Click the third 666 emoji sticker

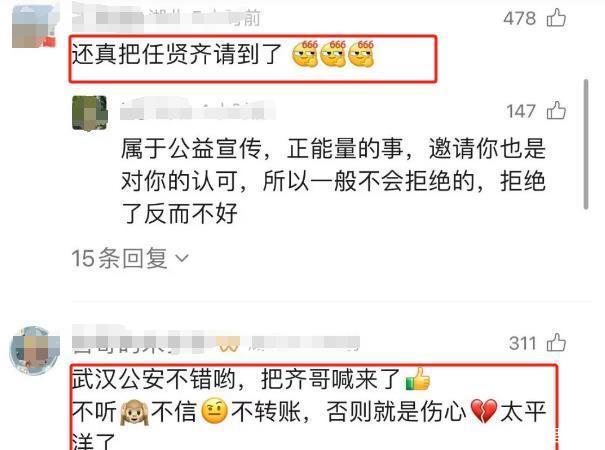click(361, 54)
